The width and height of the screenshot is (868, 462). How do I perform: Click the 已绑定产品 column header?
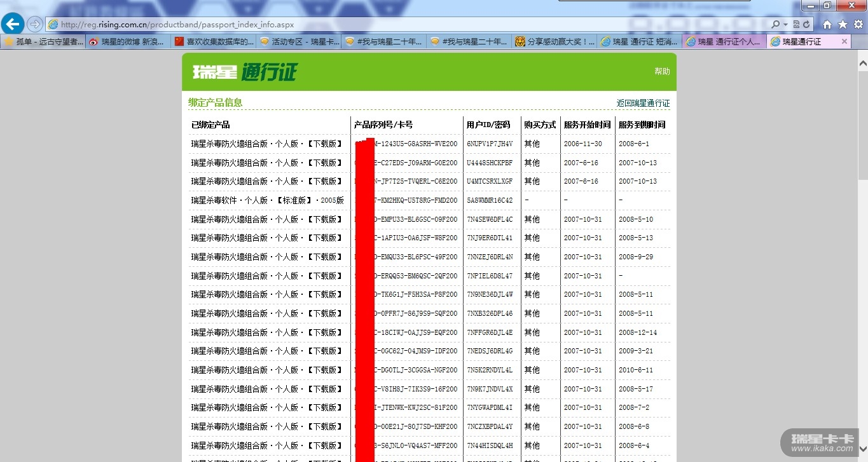(210, 125)
